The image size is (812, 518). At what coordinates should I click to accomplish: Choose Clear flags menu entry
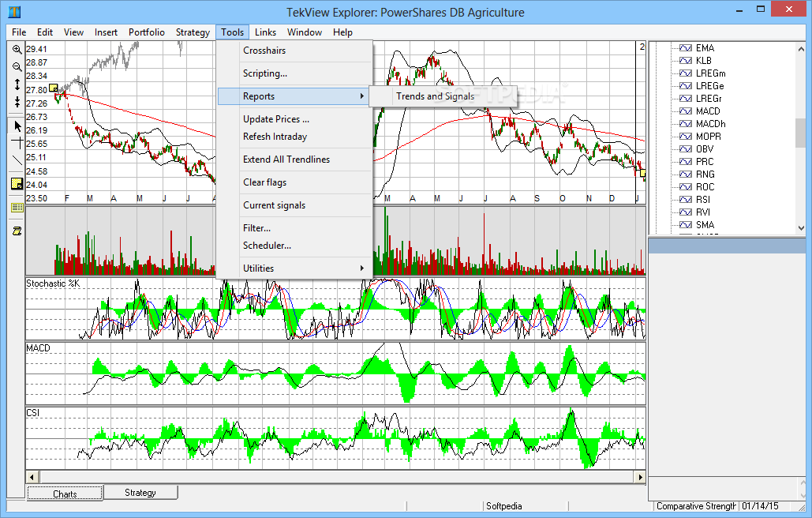point(294,182)
